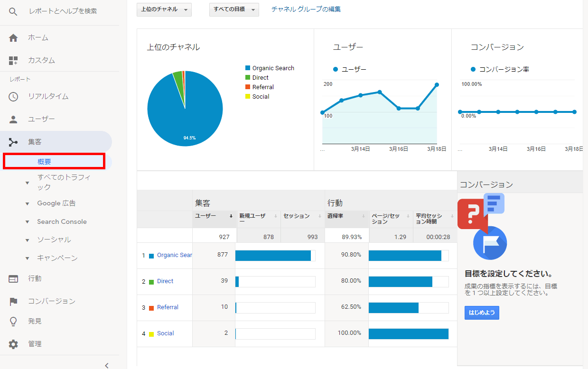Click the Conversion flag icon

click(13, 302)
